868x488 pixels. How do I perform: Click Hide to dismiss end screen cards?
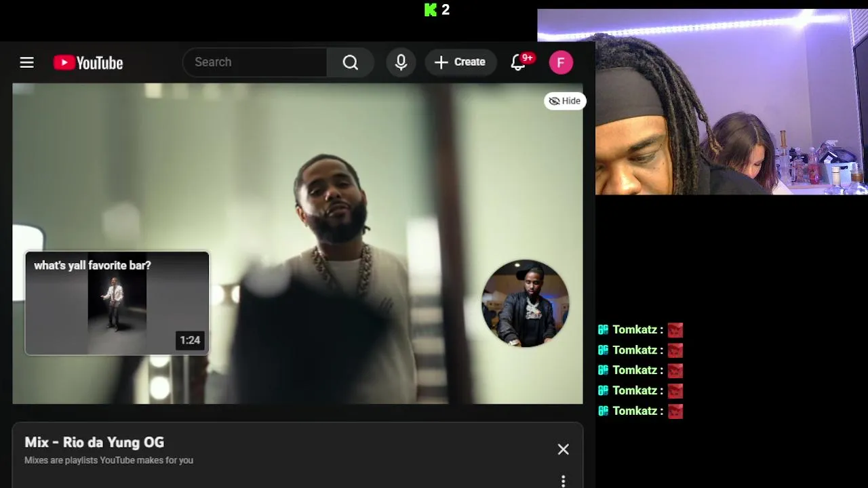click(565, 101)
